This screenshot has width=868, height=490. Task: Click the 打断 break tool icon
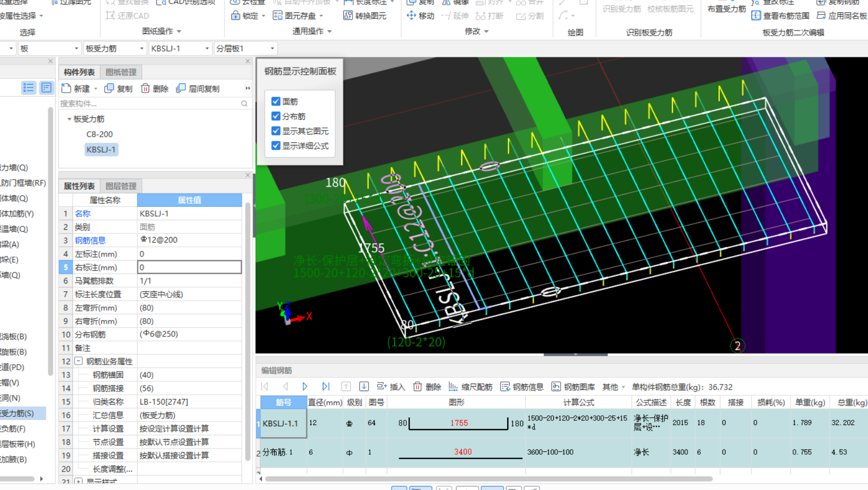481,15
